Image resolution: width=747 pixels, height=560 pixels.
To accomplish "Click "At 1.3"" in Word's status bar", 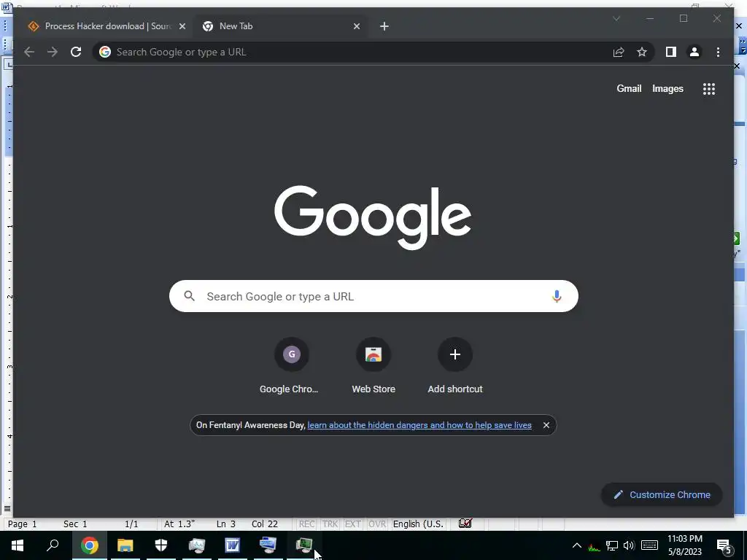I will [x=179, y=524].
